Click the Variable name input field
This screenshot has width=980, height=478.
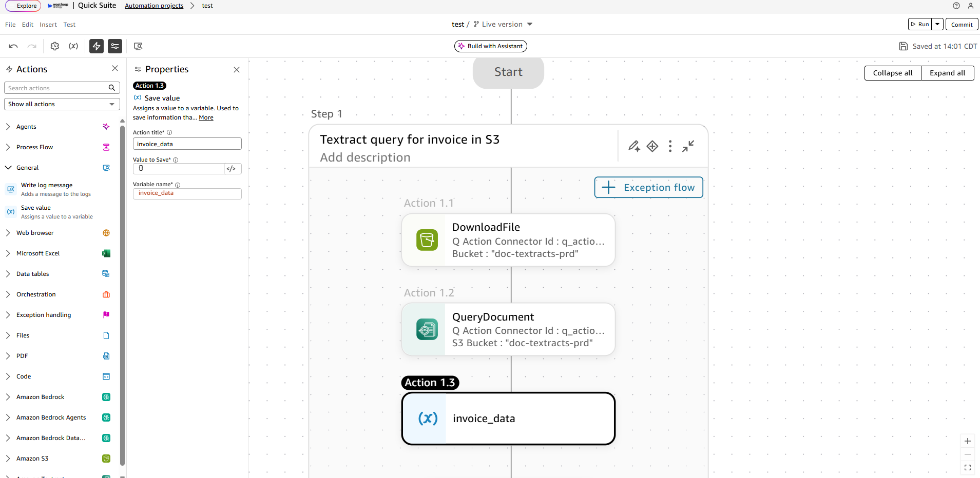187,193
